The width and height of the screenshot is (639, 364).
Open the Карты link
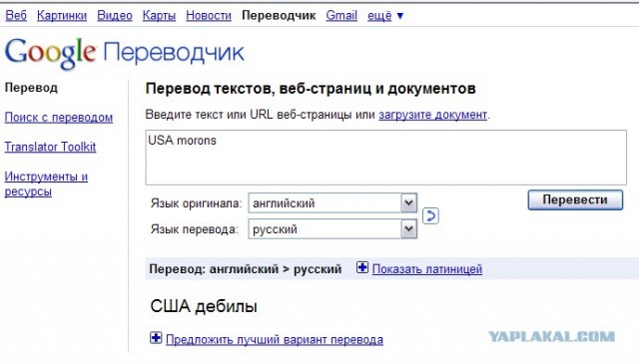159,16
